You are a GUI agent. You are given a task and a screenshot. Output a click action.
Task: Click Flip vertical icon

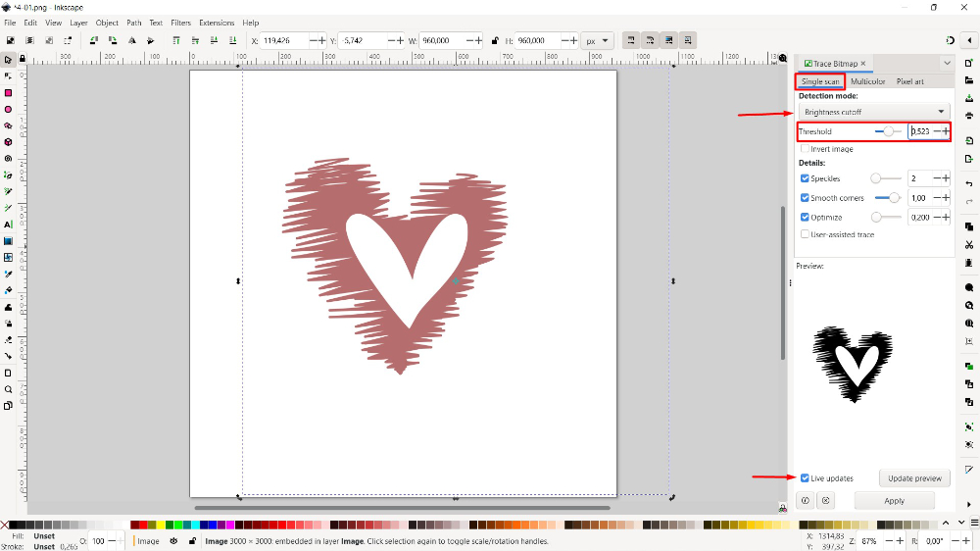point(151,40)
